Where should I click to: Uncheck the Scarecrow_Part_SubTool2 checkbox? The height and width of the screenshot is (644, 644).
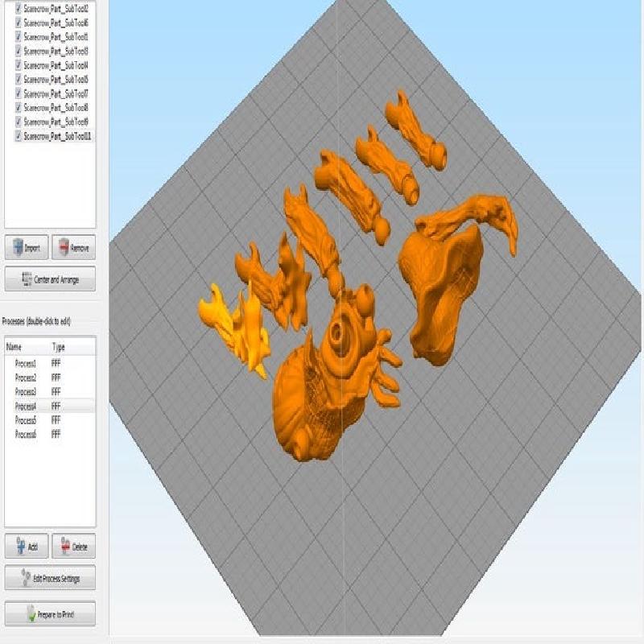pos(18,9)
